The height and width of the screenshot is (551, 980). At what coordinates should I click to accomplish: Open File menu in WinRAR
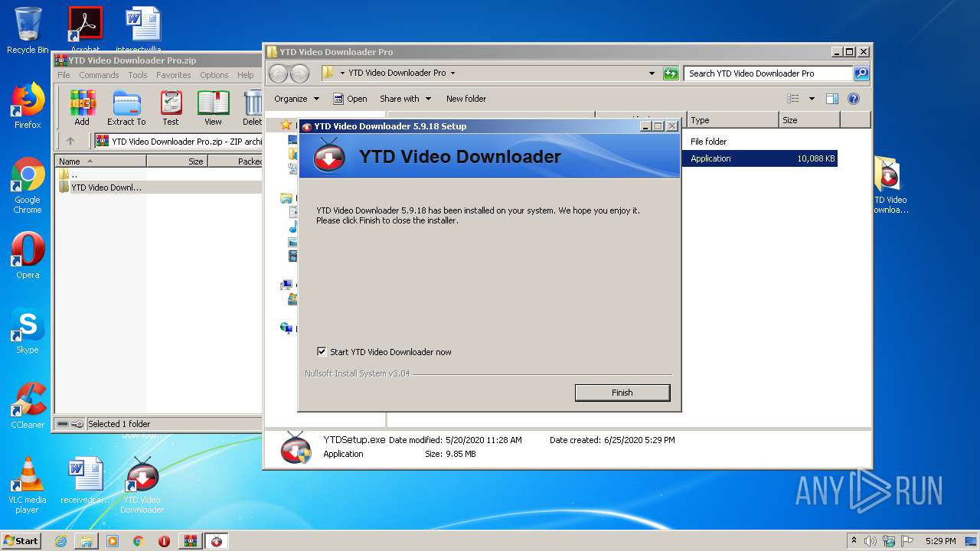click(x=64, y=75)
